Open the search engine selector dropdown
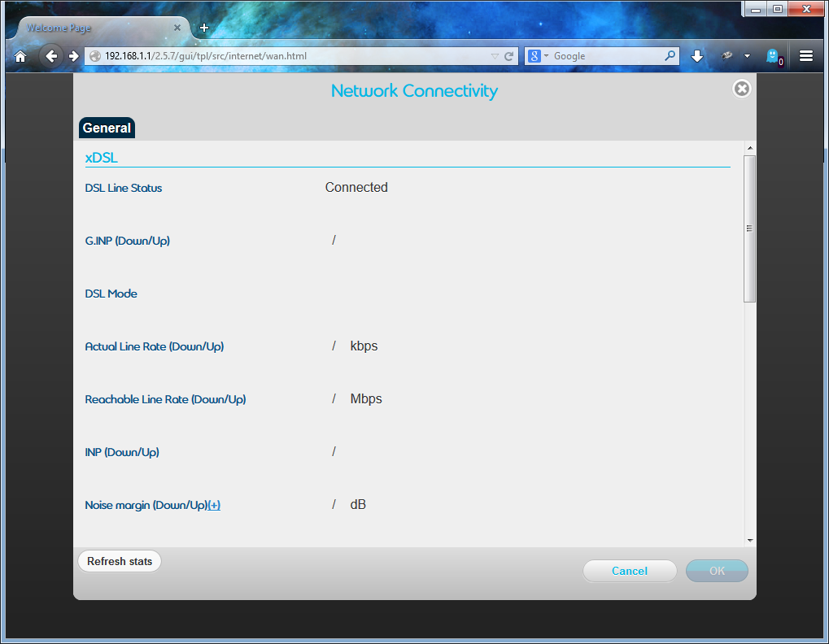The height and width of the screenshot is (644, 829). (539, 56)
